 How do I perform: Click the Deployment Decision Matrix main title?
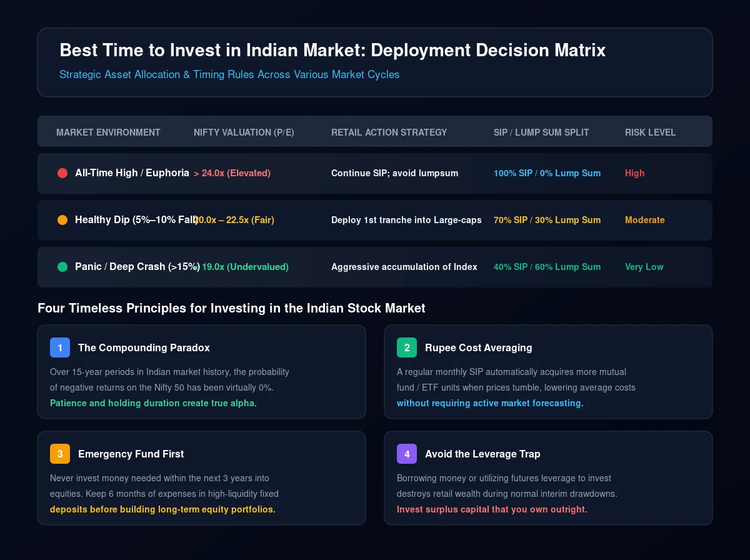point(332,51)
